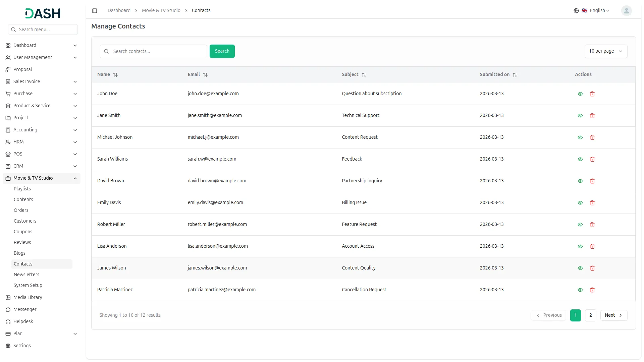Viewport: 644px width, 362px height.
Task: Click the green Search button
Action: pos(222,51)
